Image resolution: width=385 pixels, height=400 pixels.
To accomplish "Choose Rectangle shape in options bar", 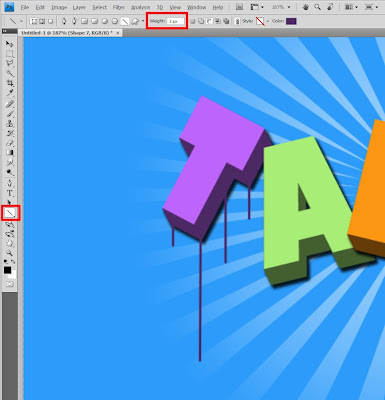I will click(84, 21).
